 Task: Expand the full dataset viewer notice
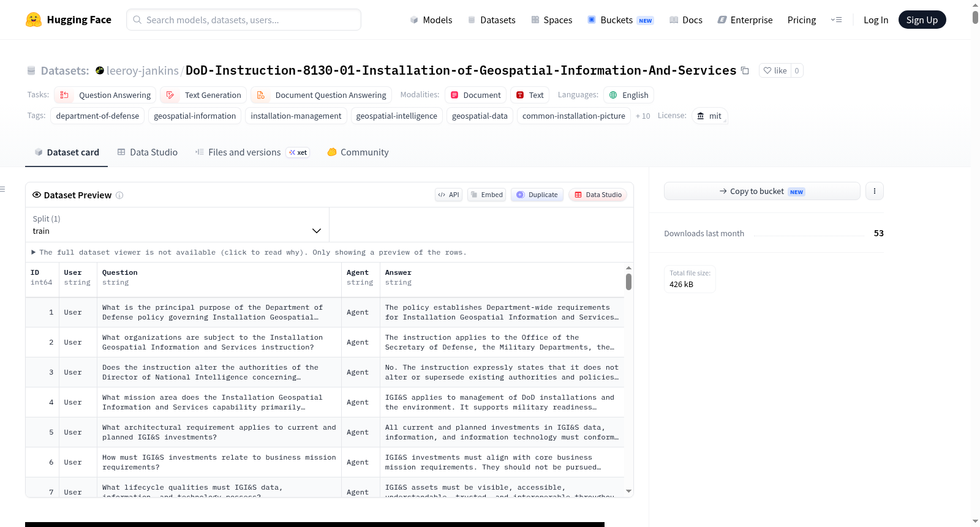pyautogui.click(x=249, y=252)
